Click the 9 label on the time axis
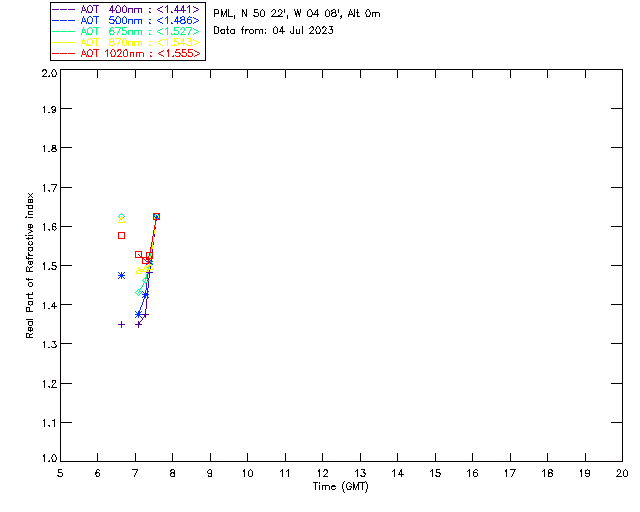This screenshot has width=640, height=512. 210,473
